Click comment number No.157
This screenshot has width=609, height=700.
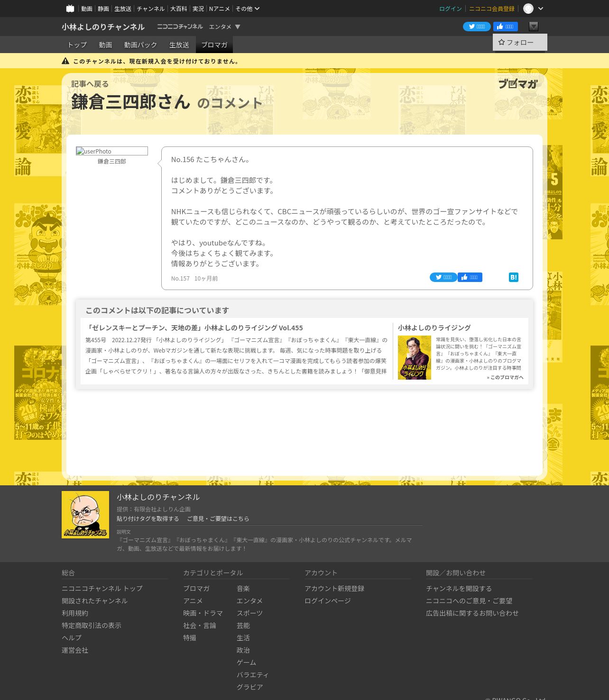[x=180, y=279]
